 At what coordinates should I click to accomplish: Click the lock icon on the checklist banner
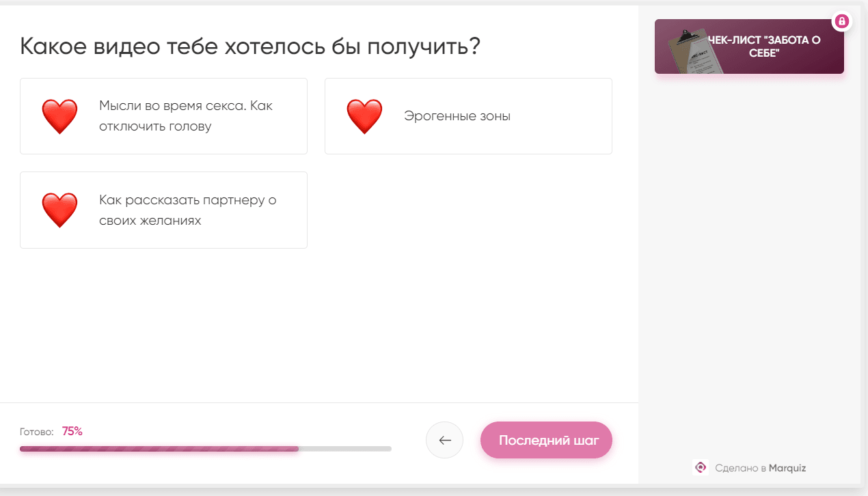[842, 21]
